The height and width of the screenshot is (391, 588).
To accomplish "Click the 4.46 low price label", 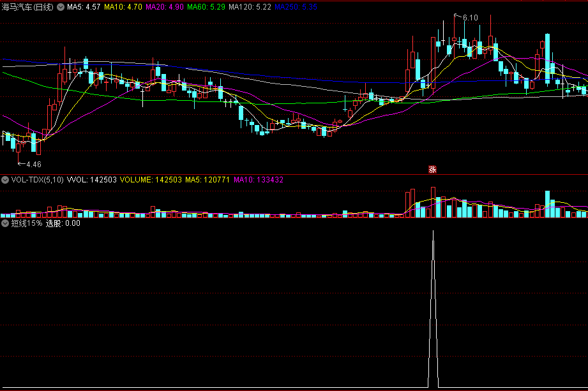I will [x=34, y=165].
